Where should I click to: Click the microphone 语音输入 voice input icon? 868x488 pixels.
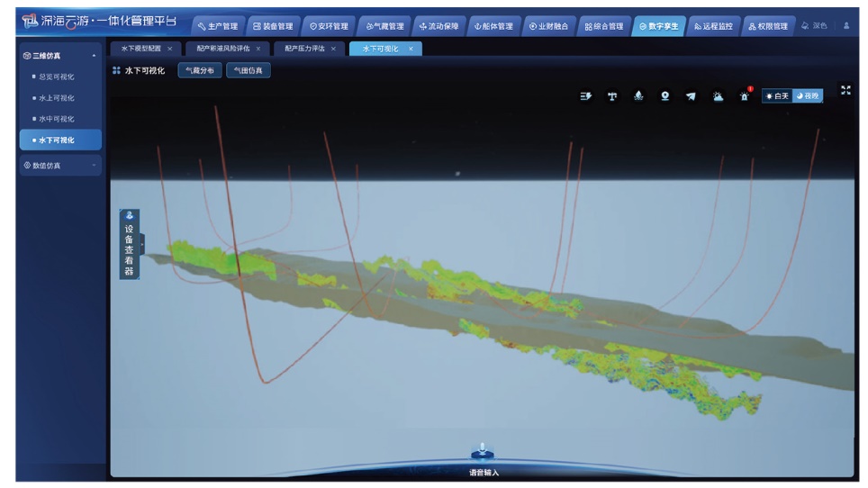point(483,452)
